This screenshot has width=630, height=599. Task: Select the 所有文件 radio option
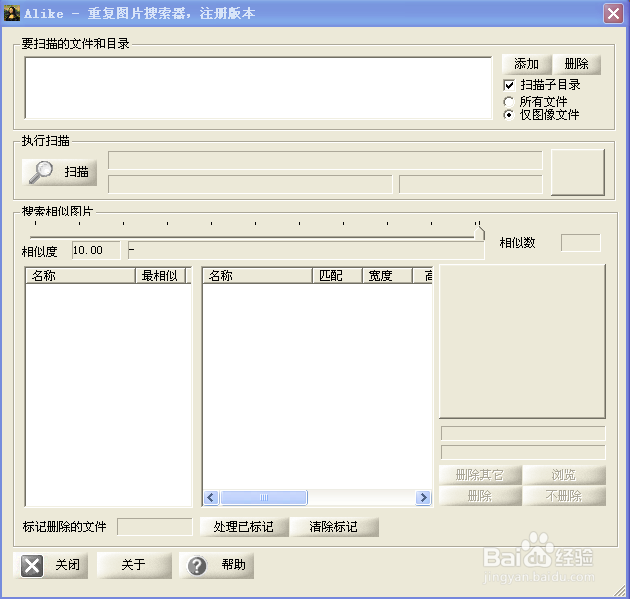[x=509, y=102]
